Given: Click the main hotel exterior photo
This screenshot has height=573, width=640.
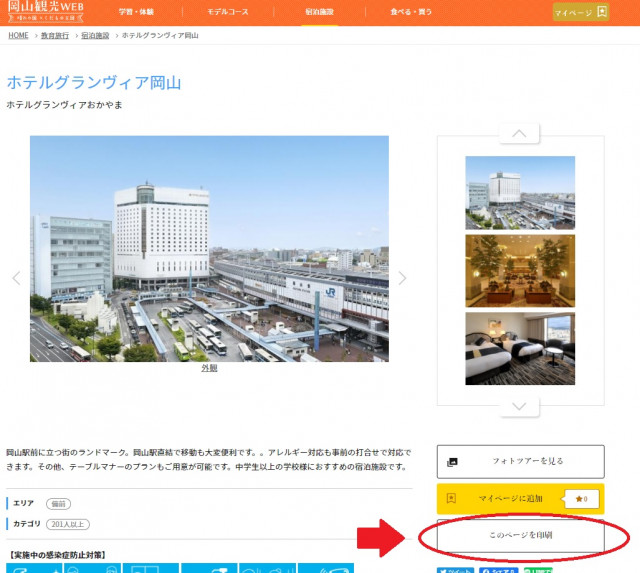Looking at the screenshot, I should pyautogui.click(x=209, y=249).
